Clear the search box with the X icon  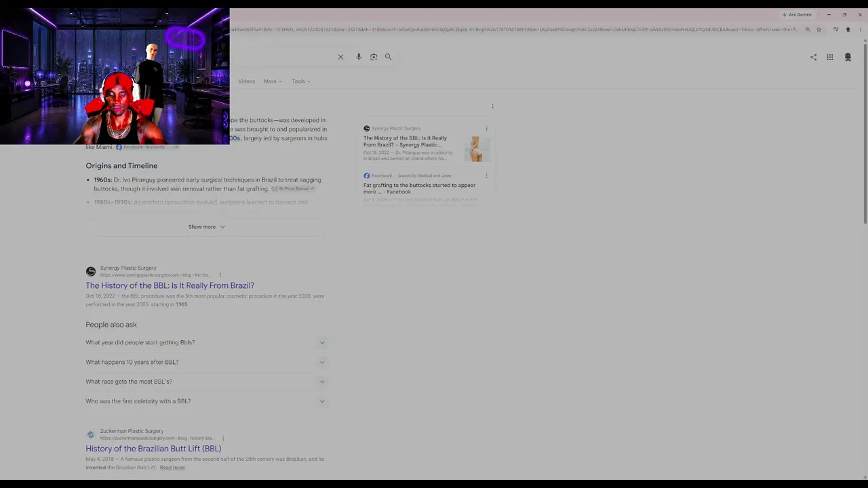[x=340, y=57]
